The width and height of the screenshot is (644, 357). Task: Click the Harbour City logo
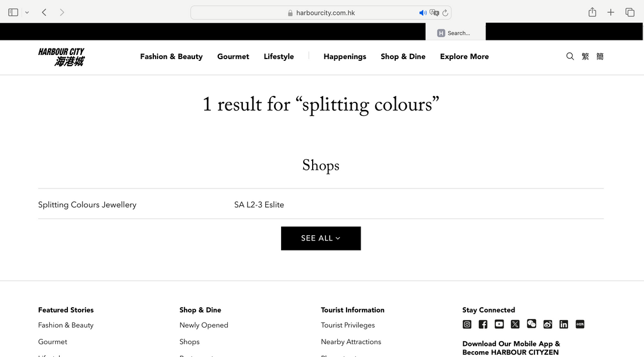pos(61,57)
